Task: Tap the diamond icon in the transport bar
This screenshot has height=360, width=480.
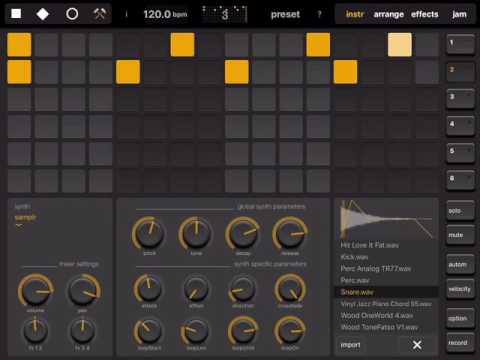Action: tap(43, 14)
